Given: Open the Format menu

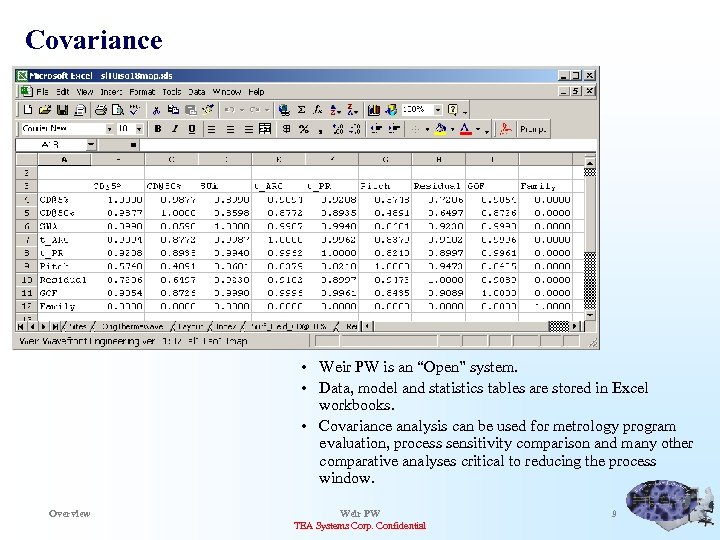Looking at the screenshot, I should coord(142,92).
